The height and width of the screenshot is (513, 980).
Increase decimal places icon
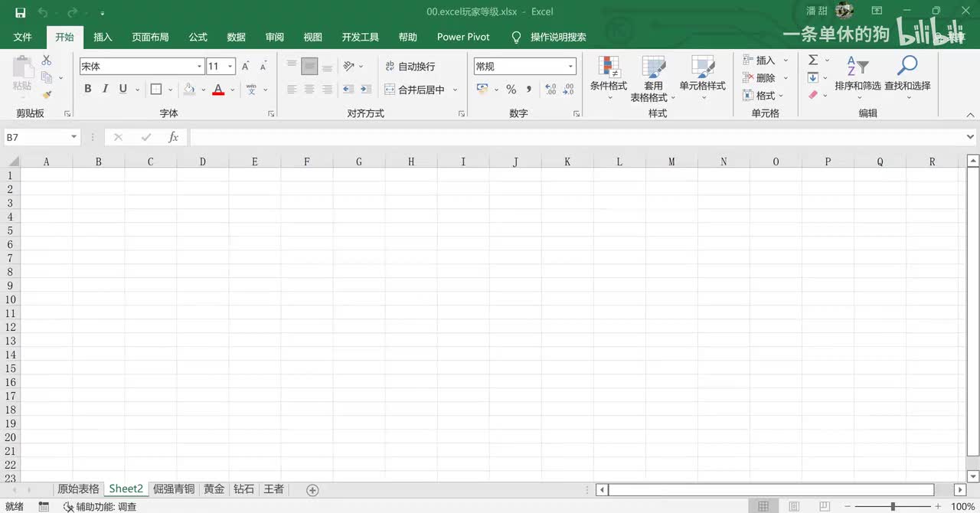[550, 90]
